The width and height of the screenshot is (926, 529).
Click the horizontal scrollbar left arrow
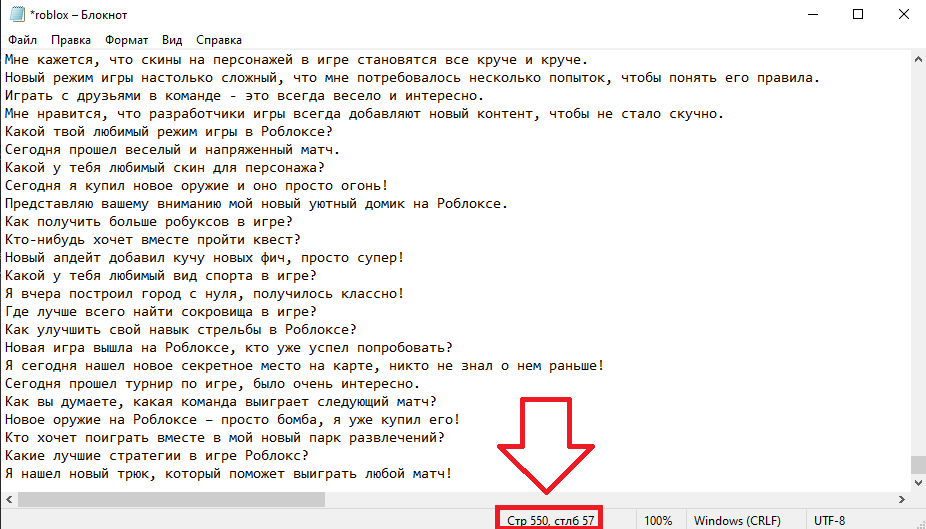click(8, 498)
